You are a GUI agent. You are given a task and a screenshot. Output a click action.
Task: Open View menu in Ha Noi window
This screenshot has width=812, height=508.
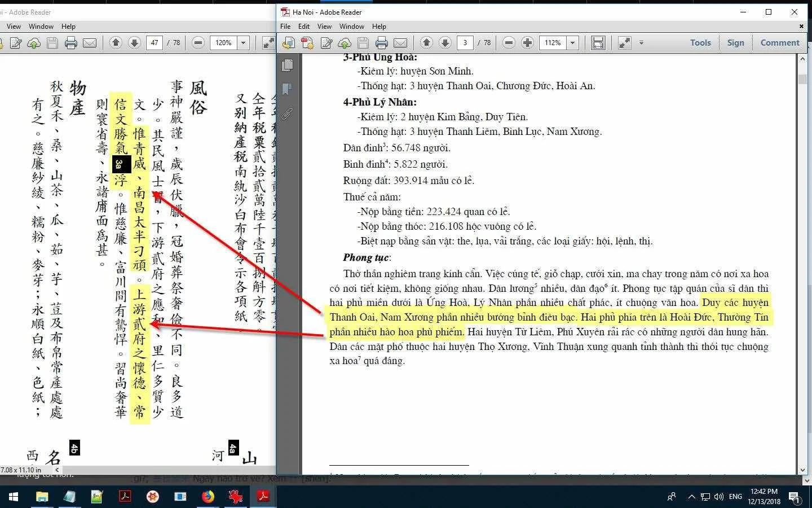pos(324,27)
